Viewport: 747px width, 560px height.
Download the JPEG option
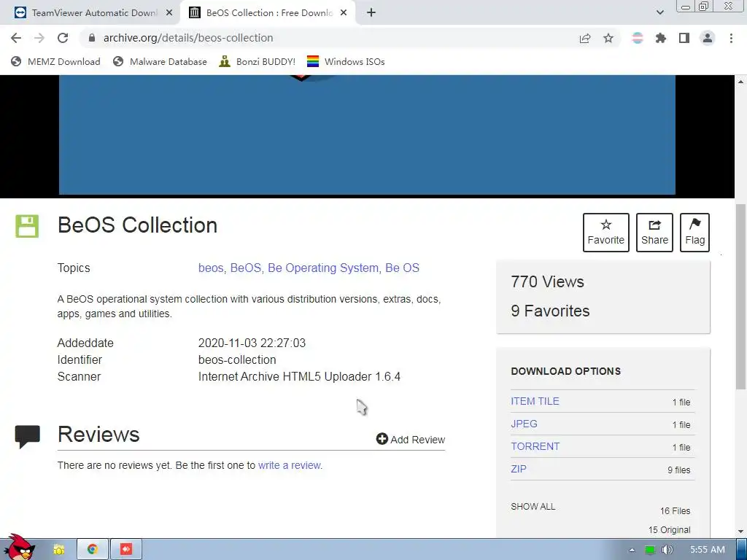(x=524, y=424)
